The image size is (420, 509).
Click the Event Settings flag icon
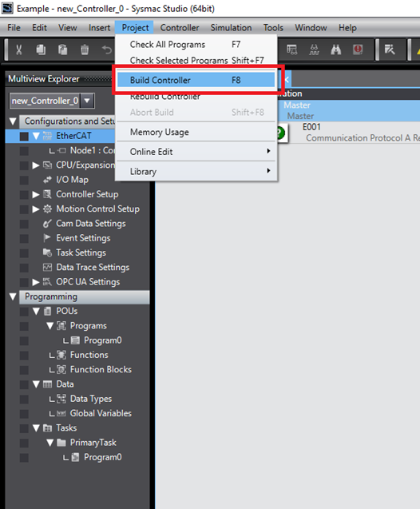[47, 238]
